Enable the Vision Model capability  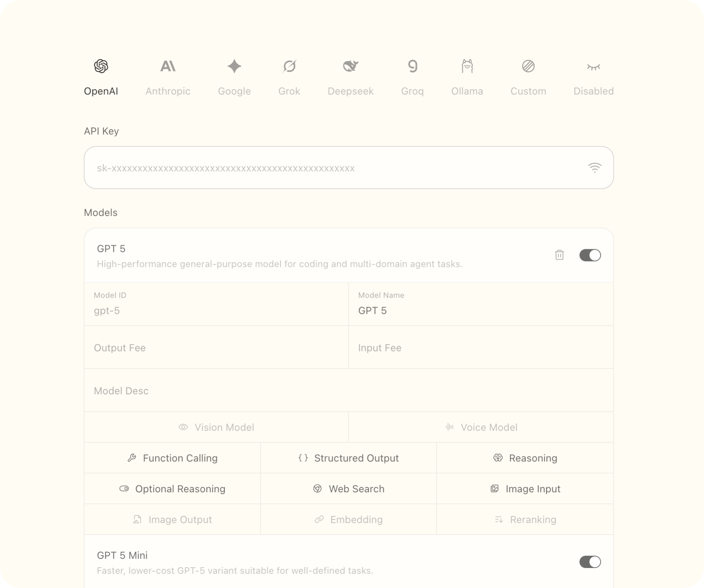216,427
